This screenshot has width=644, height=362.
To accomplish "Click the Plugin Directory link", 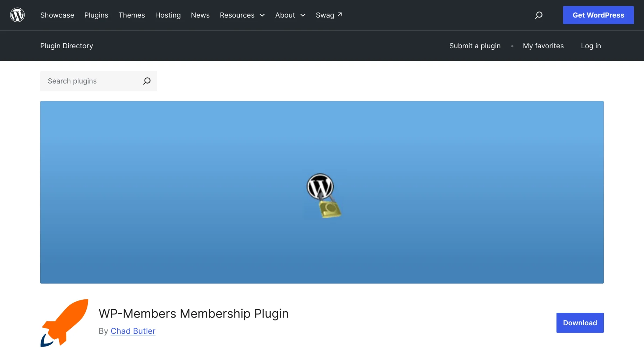I will (x=66, y=46).
